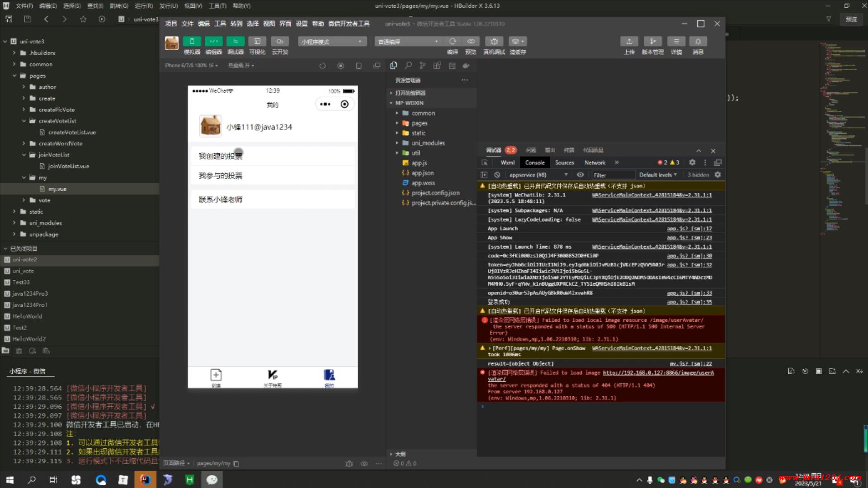Click 联系小锋老师 in the simulator
Screen dimensions: 868x488
coord(273,200)
